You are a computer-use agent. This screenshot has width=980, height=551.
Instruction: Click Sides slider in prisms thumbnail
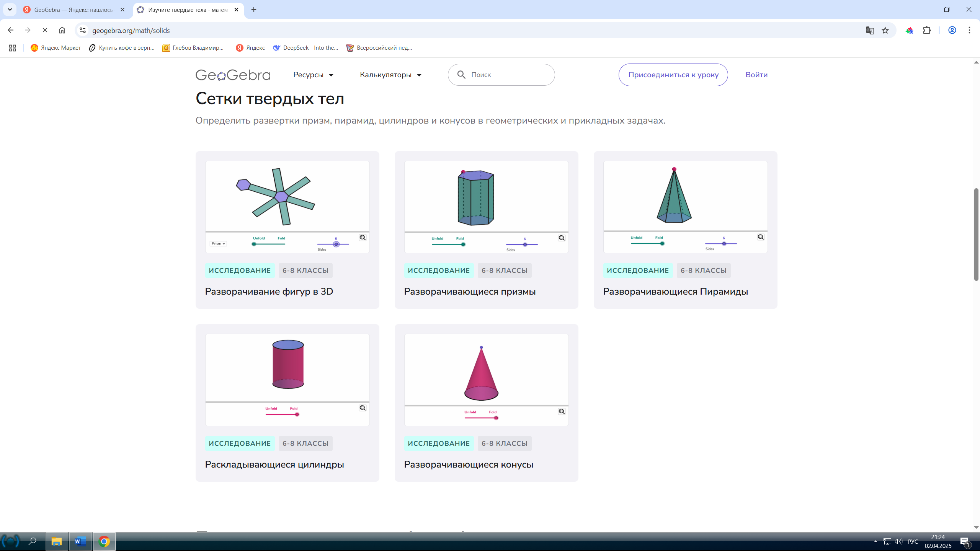click(x=525, y=245)
